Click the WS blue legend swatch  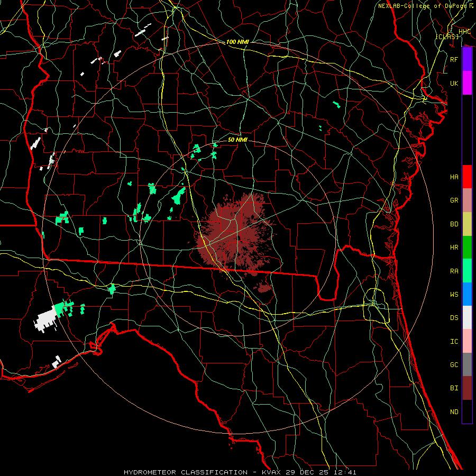[467, 294]
